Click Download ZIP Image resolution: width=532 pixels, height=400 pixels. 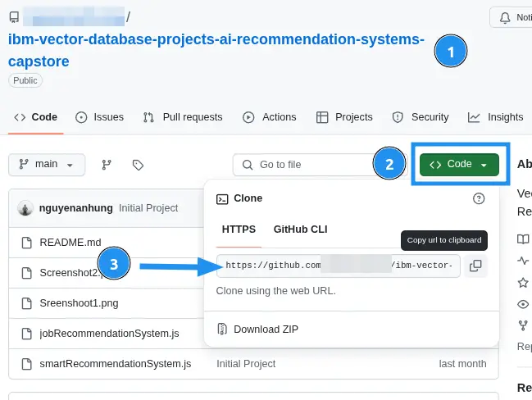pos(266,330)
